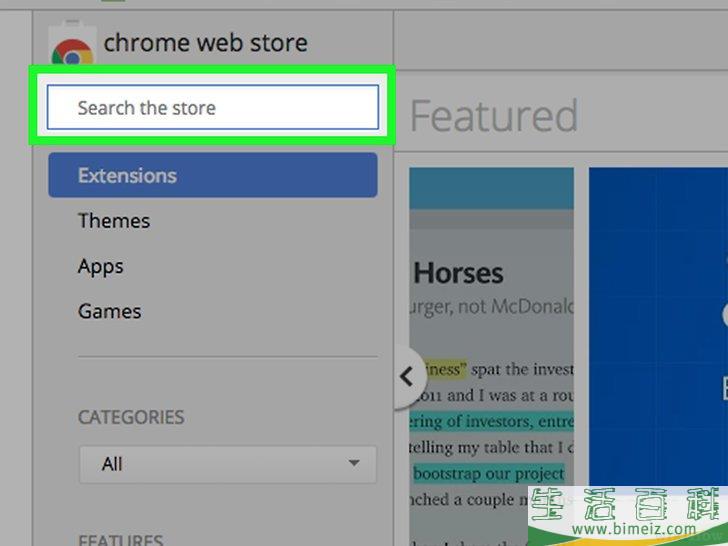Open the Games section
This screenshot has height=546, width=728.
point(110,311)
